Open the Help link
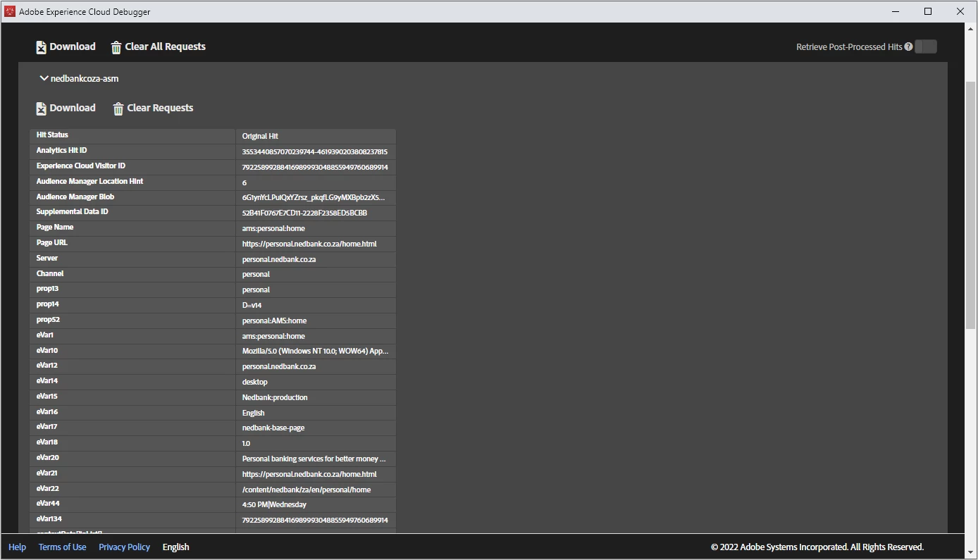978x560 pixels. tap(18, 547)
